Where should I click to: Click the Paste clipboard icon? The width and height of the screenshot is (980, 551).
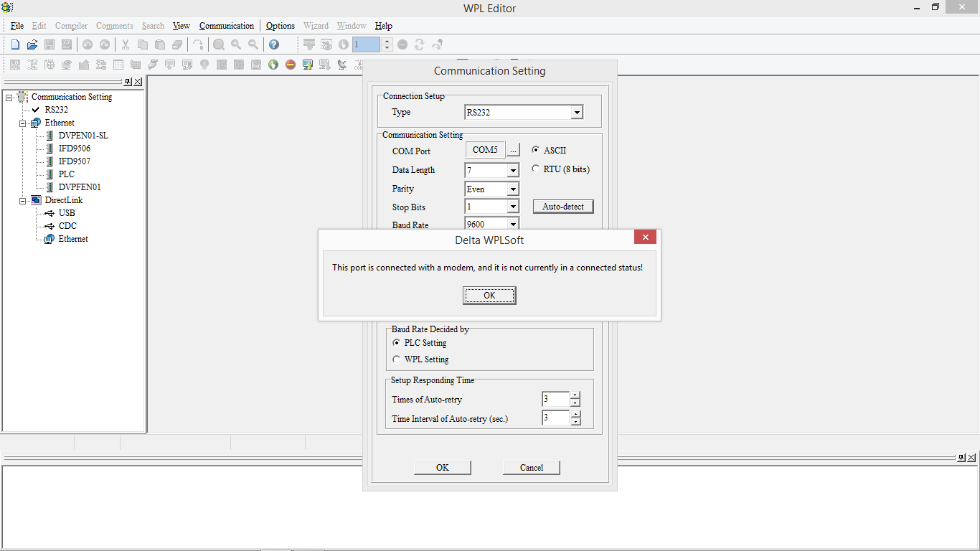[x=160, y=44]
